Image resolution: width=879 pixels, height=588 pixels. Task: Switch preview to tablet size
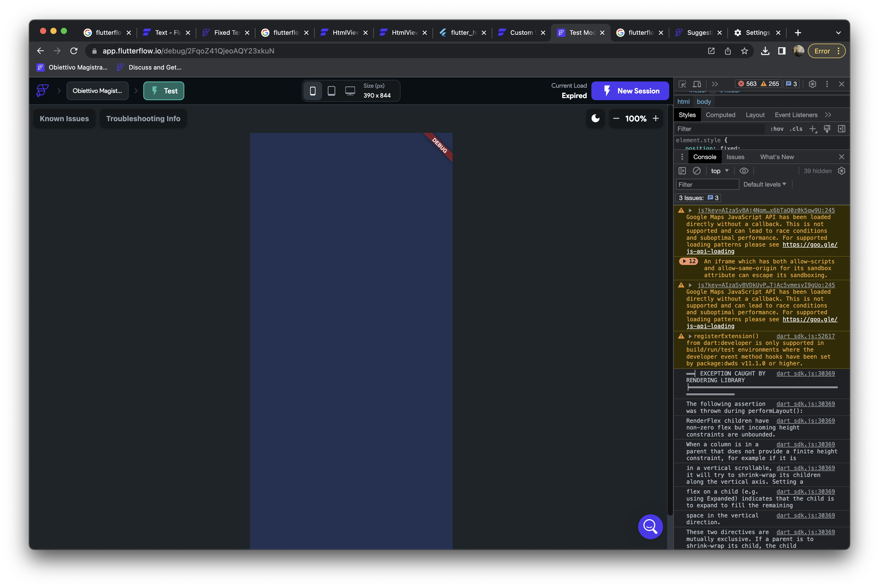332,90
